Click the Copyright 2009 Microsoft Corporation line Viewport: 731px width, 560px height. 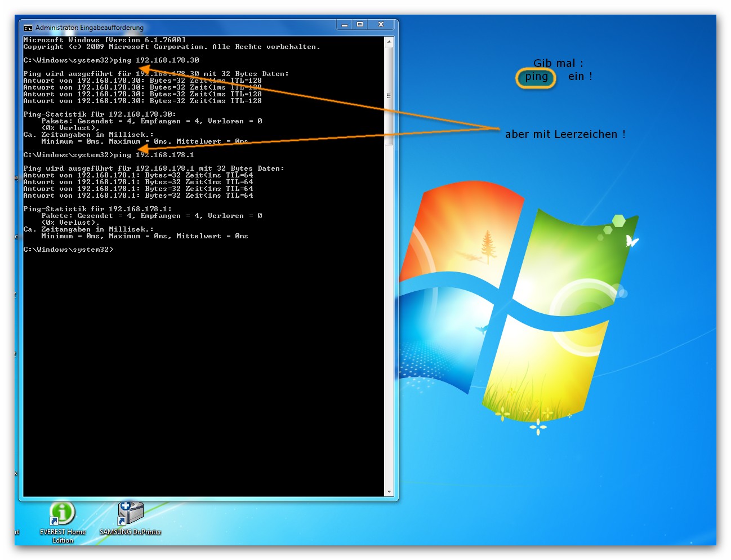point(172,47)
